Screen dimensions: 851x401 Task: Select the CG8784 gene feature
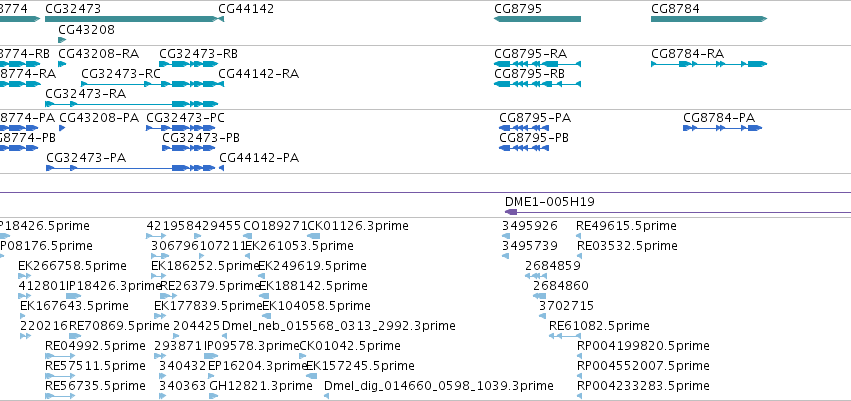709,19
